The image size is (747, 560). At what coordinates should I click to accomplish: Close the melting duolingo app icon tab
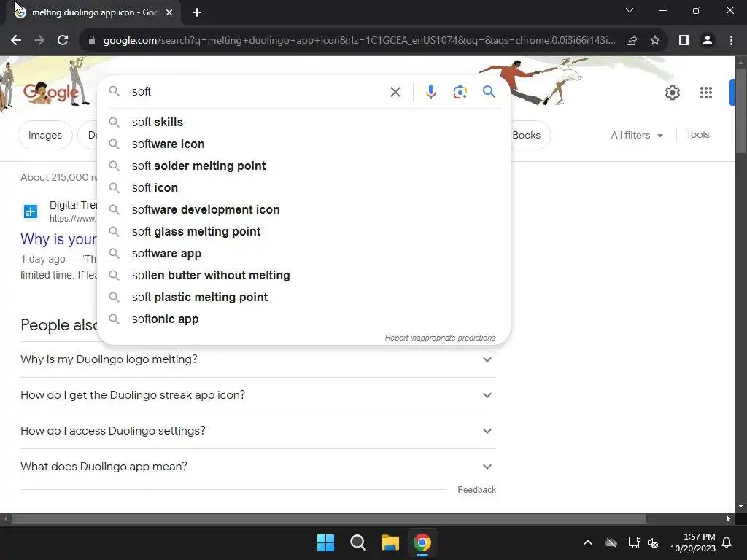(x=169, y=12)
